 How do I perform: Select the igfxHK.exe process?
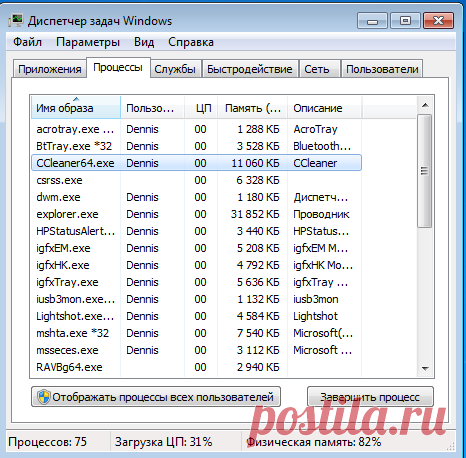(196, 265)
